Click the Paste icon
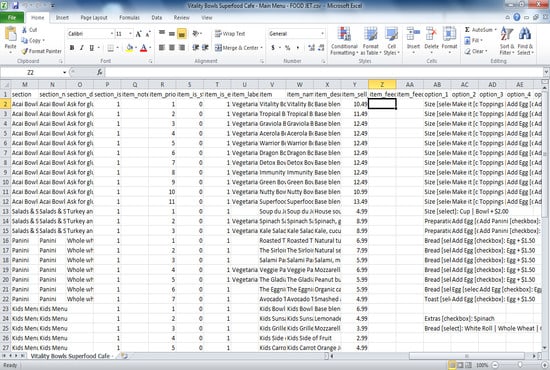Image resolution: width=550 pixels, height=370 pixels. (x=11, y=34)
